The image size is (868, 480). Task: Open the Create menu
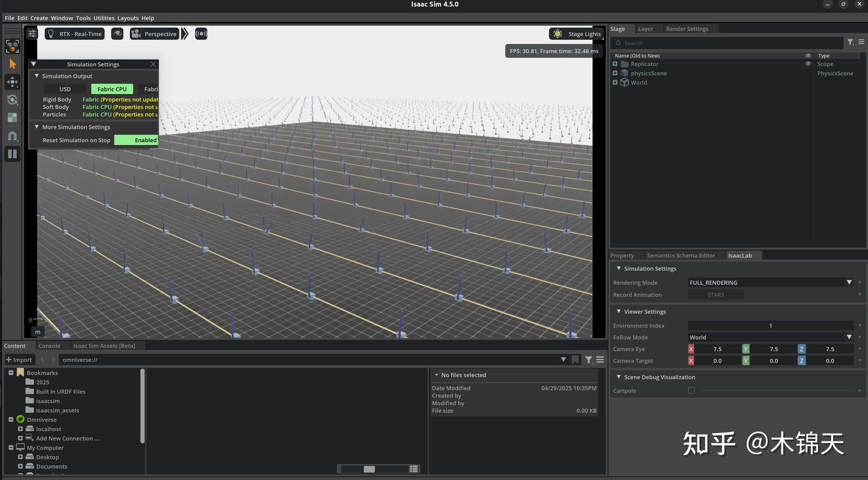click(39, 18)
